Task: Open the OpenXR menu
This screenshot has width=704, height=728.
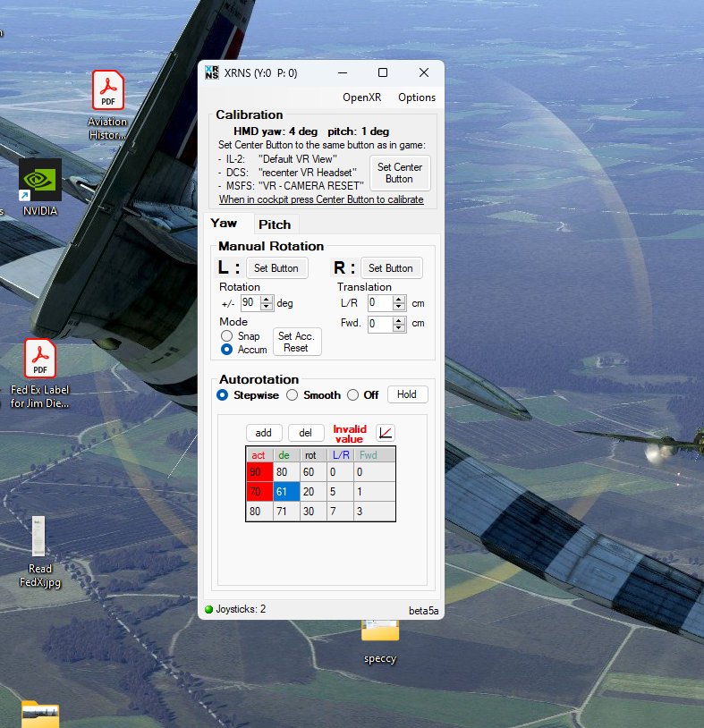Action: [x=361, y=97]
